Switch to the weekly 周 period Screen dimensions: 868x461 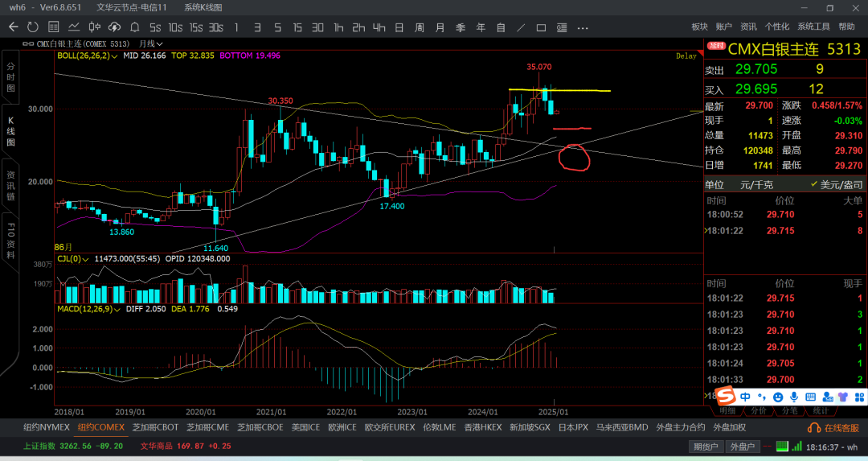(420, 27)
